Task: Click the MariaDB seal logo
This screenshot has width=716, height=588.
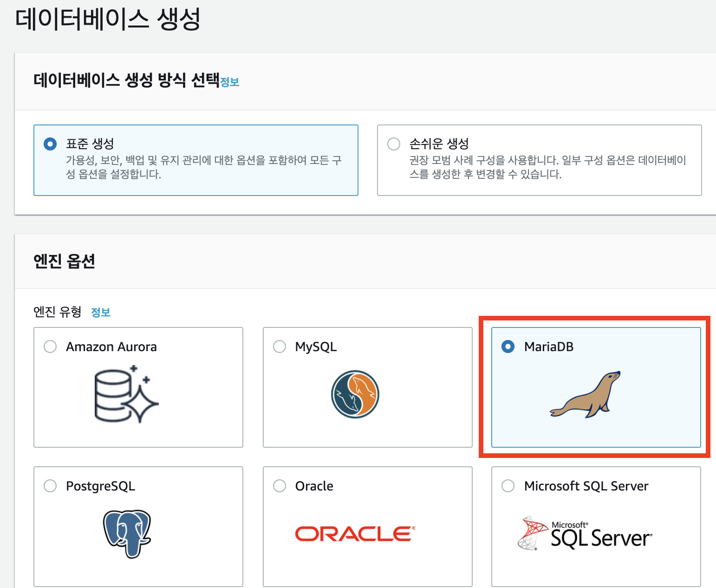Action: [585, 394]
